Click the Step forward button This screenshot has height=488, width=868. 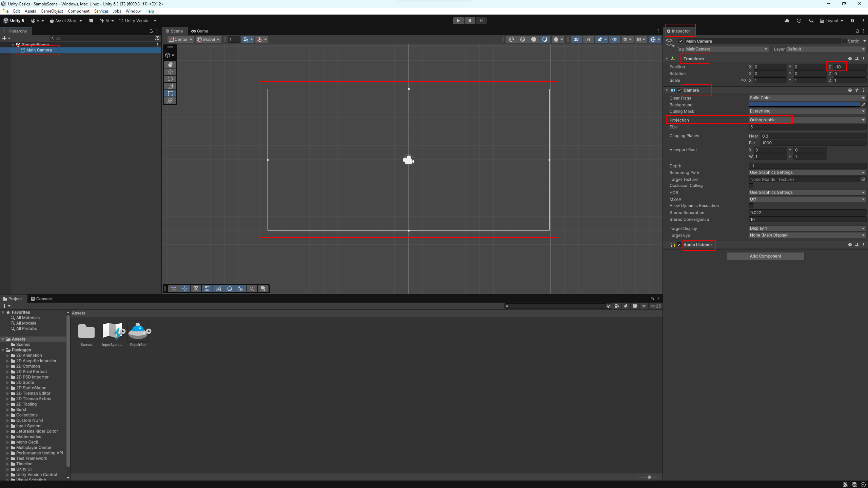(x=481, y=21)
